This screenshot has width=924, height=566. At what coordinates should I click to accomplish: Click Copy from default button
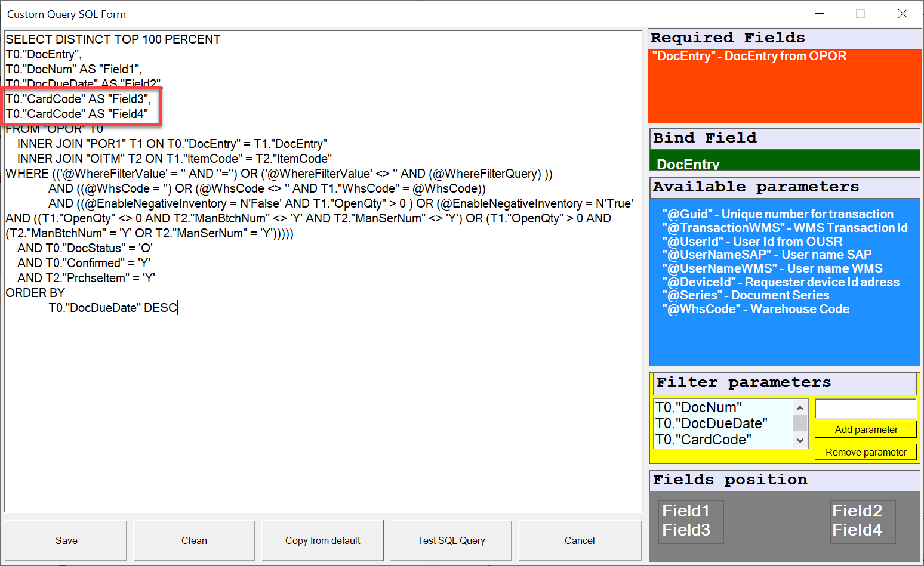tap(322, 540)
